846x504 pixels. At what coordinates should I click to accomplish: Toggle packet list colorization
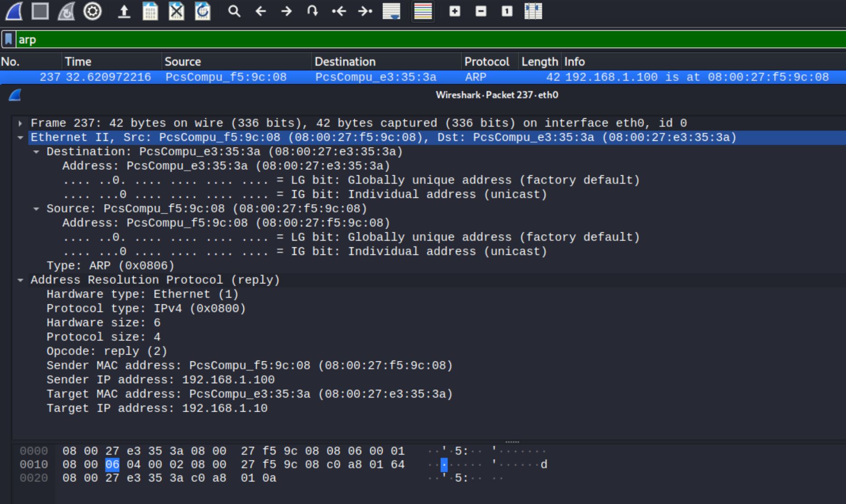pyautogui.click(x=423, y=11)
